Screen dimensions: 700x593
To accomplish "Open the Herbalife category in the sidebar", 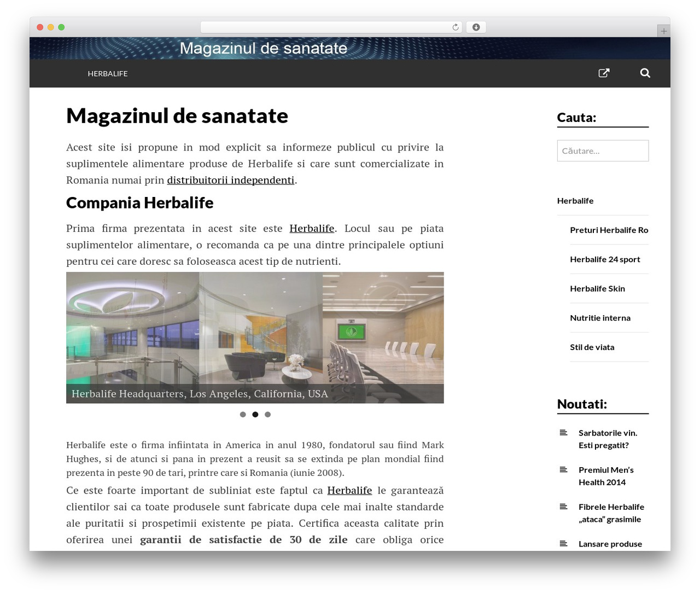I will (x=575, y=201).
